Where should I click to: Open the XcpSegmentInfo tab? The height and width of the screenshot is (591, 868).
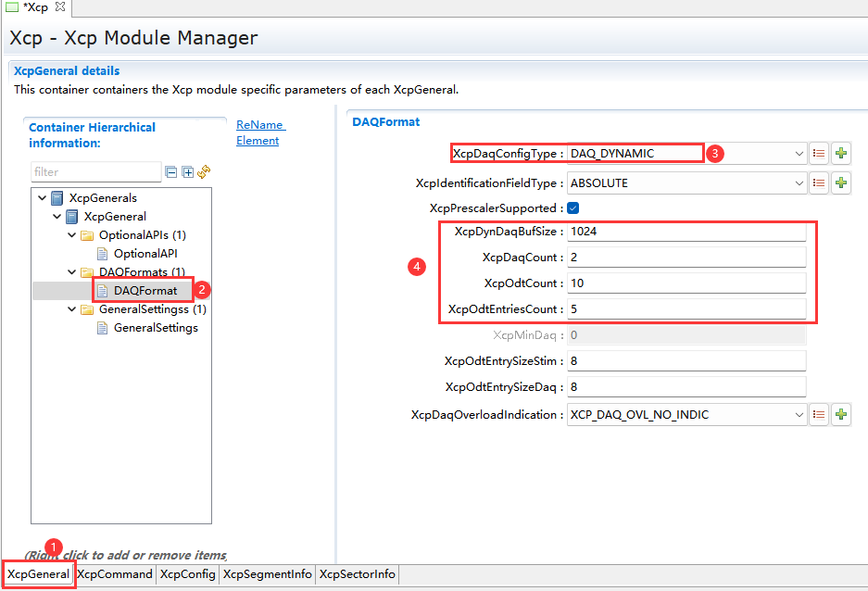(267, 574)
